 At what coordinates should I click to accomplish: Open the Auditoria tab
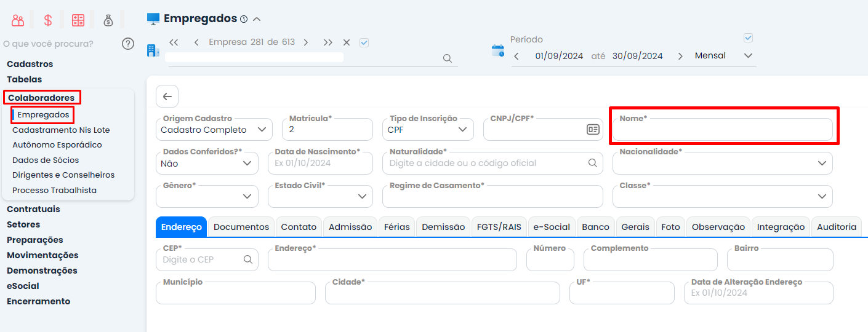[x=837, y=227]
